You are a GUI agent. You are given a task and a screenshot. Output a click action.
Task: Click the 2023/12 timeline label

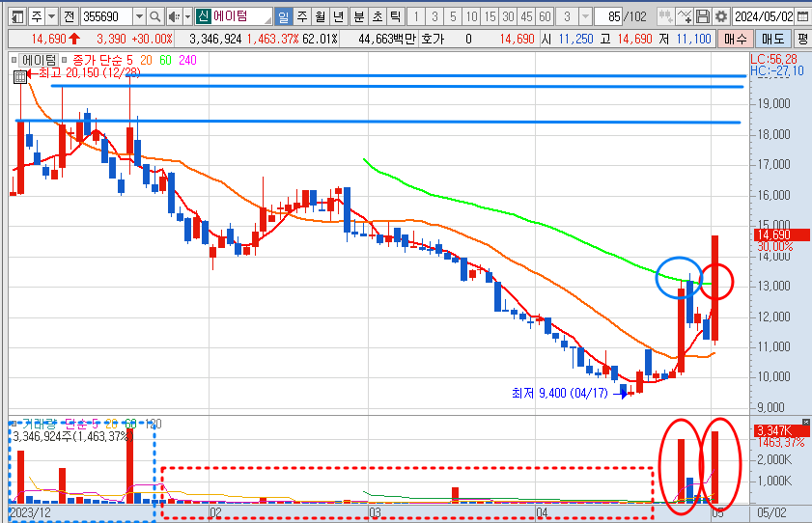(31, 512)
